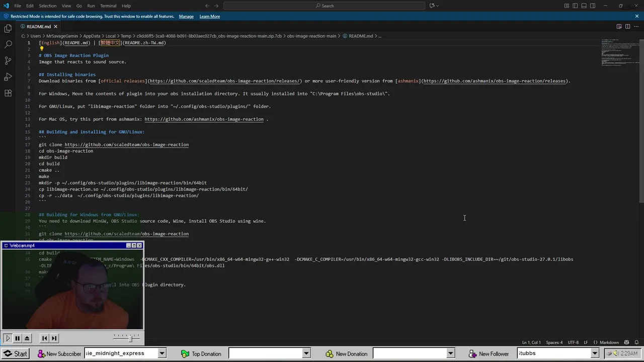Click the navigate forward arrow in title bar
Screen dimensions: 644x362
pos(217,6)
